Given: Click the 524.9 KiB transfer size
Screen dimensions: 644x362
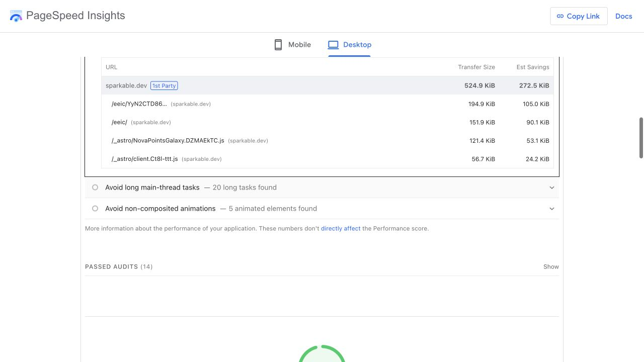Looking at the screenshot, I should pos(479,85).
